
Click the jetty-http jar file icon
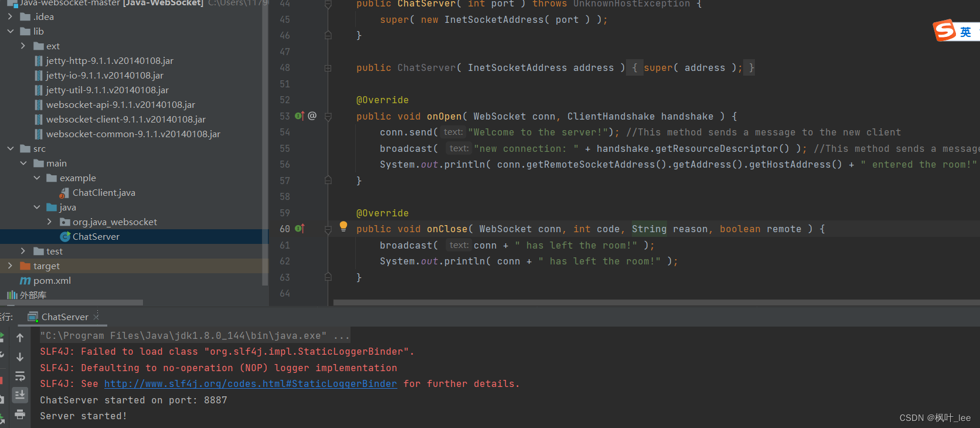click(39, 60)
